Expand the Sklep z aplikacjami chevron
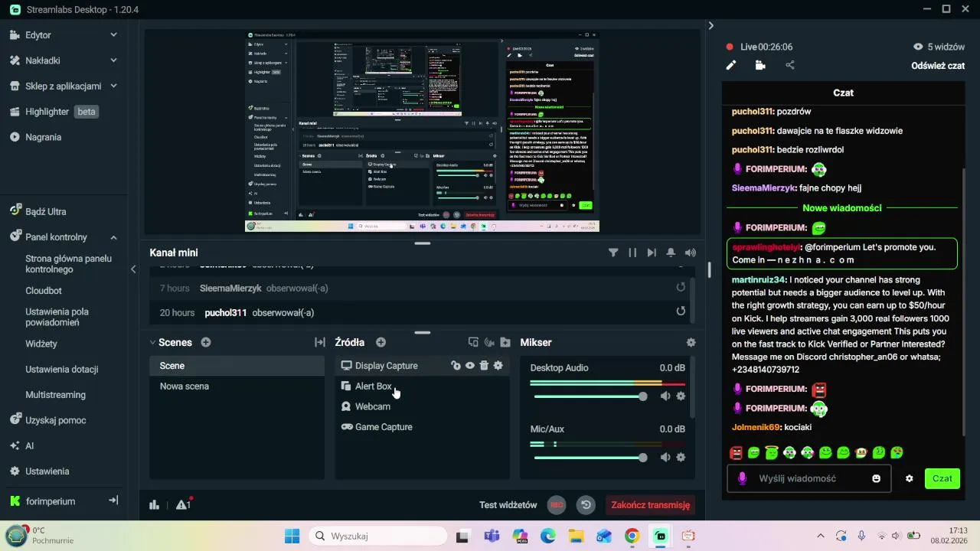The image size is (980, 551). [113, 86]
